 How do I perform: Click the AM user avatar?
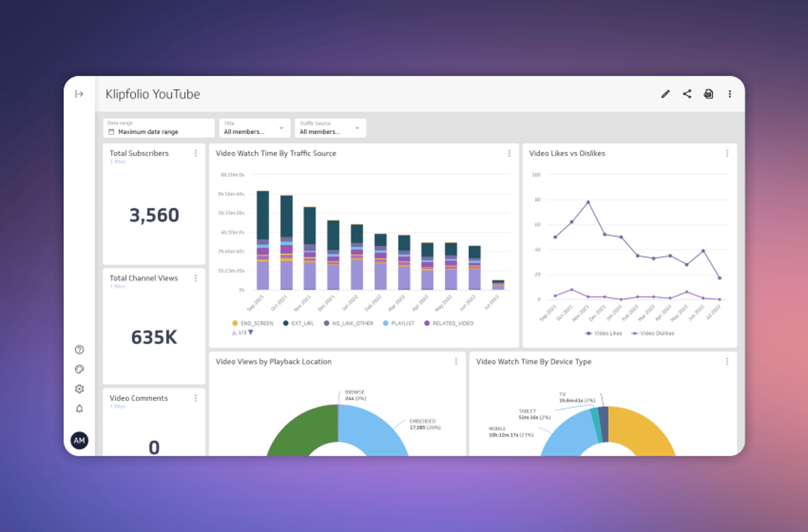pos(79,440)
